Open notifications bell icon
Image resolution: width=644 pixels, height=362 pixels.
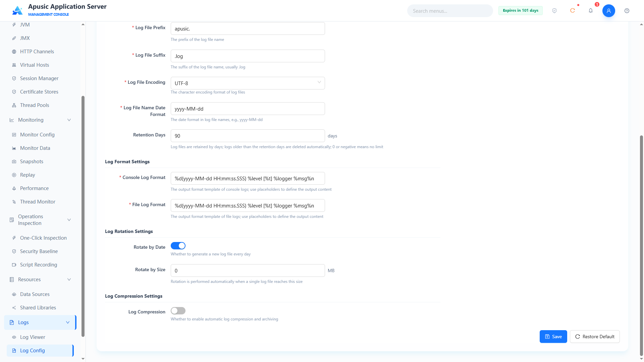pyautogui.click(x=591, y=11)
